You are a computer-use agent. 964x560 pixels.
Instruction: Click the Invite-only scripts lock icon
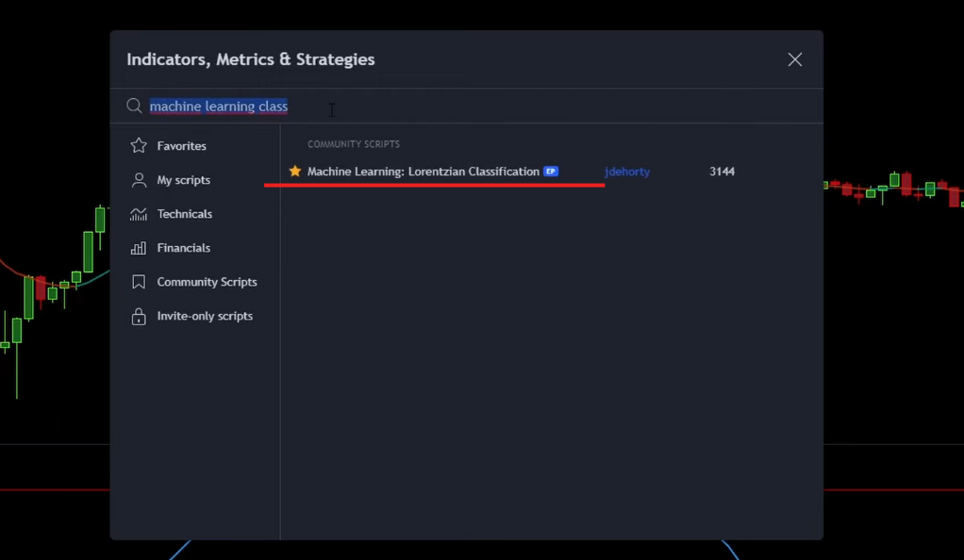139,316
